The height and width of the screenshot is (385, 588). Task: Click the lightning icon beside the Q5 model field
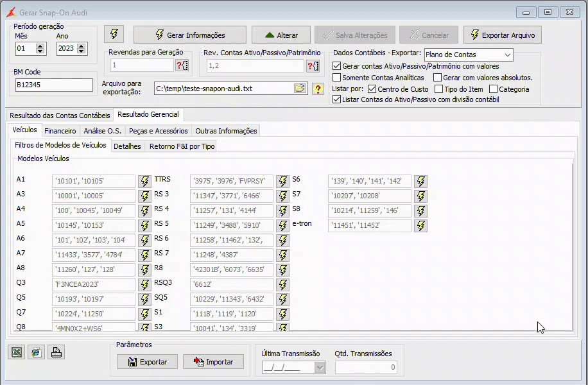[x=144, y=299]
